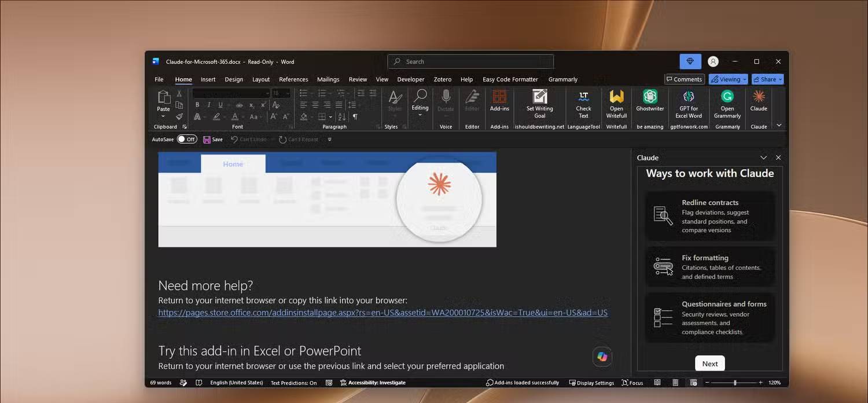Toggle Show/Hide paragraph marks
Viewport: 868px width, 403px height.
[x=355, y=116]
